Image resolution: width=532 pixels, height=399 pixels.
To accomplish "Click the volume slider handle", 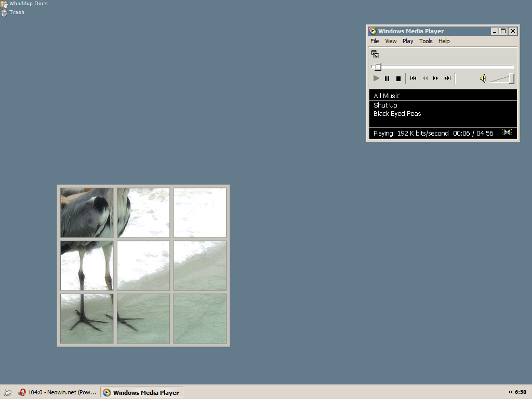I will pyautogui.click(x=512, y=78).
